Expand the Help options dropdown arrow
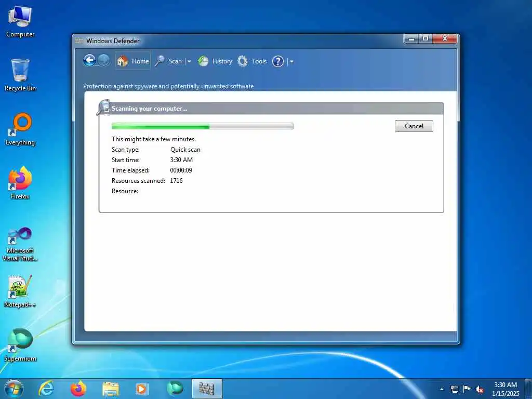Screen dimensions: 532x399 [x=291, y=61]
